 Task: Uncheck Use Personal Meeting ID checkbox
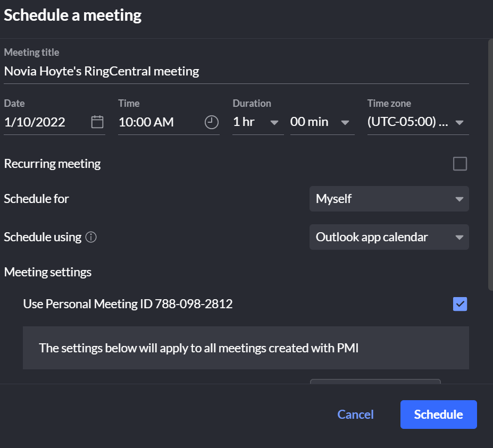459,304
